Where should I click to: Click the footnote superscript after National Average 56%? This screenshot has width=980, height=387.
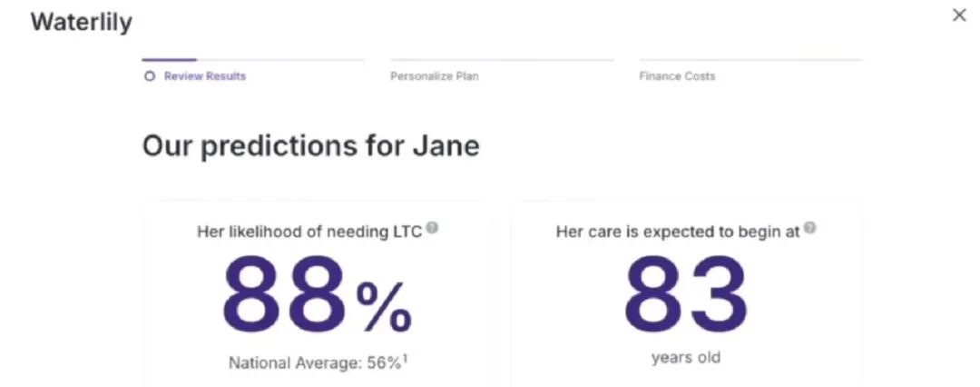click(405, 359)
